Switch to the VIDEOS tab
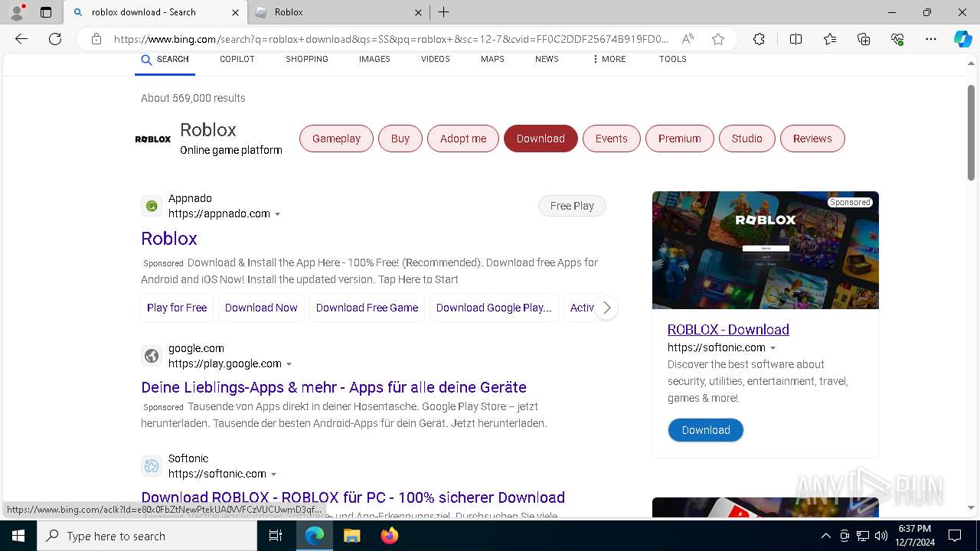Viewport: 980px width, 551px height. [435, 60]
